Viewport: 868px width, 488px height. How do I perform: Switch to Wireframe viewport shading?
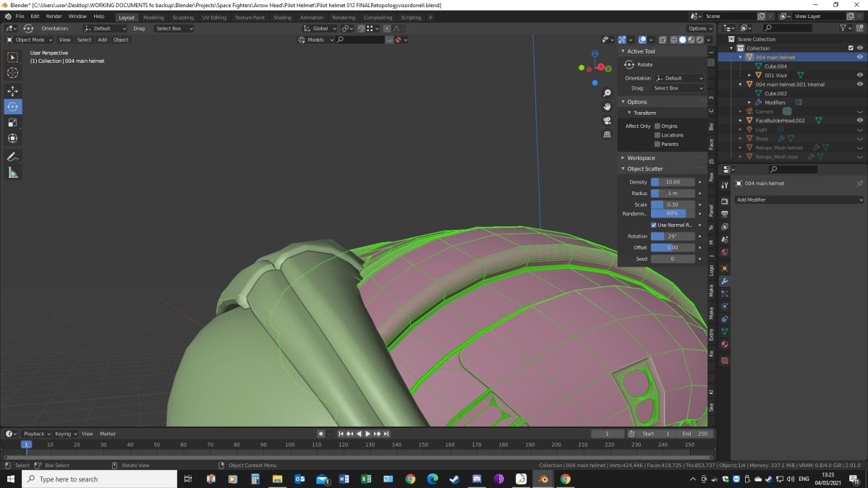click(673, 40)
